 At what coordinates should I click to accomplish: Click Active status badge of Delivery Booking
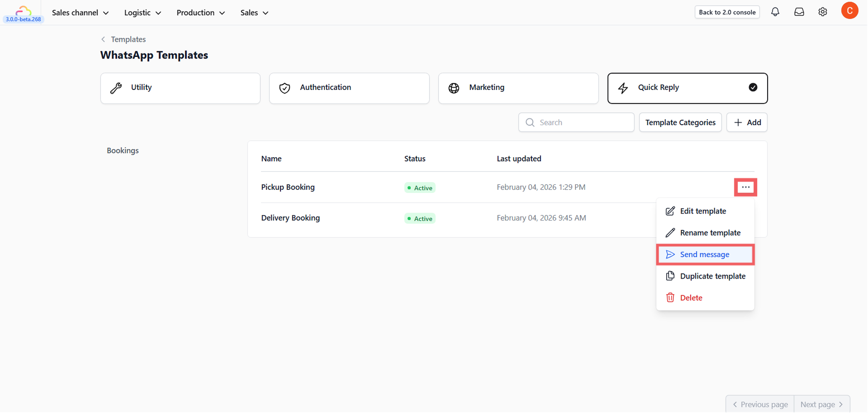[x=420, y=218]
